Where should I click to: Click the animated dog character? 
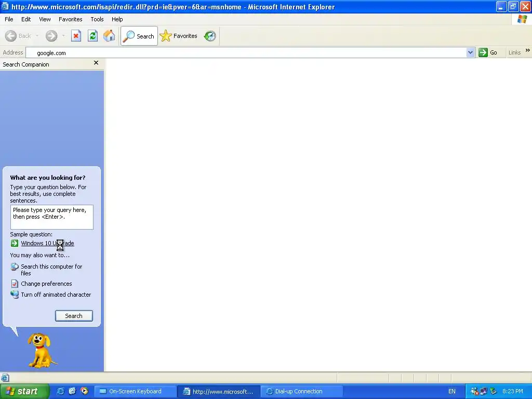pyautogui.click(x=42, y=350)
